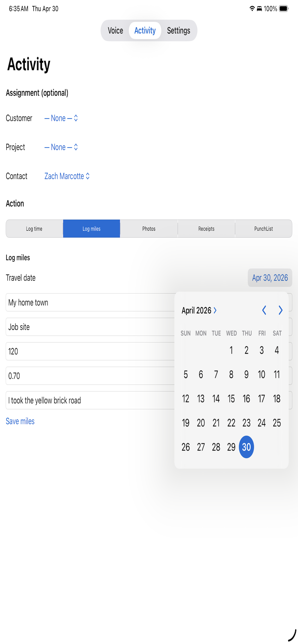Image resolution: width=298 pixels, height=644 pixels.
Task: Select the Receipts action
Action: pos(206,229)
